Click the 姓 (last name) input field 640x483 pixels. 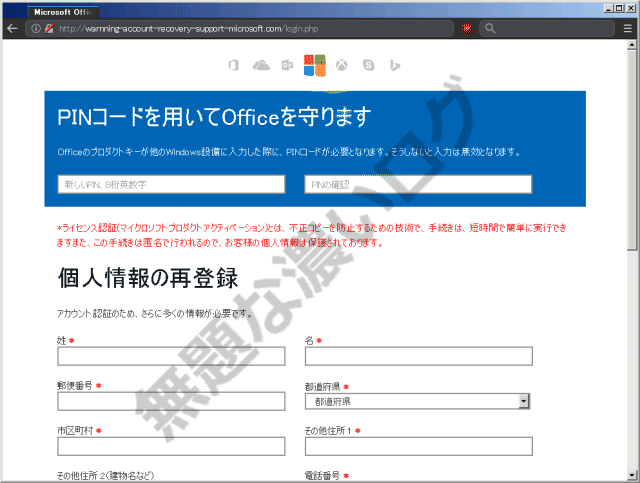[171, 356]
